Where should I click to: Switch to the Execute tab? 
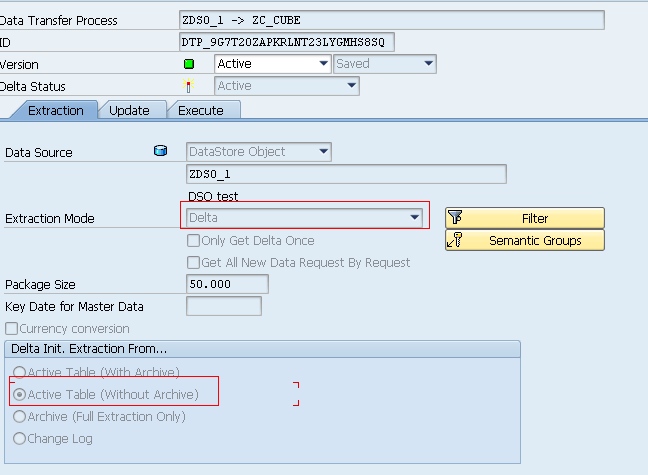coord(201,111)
